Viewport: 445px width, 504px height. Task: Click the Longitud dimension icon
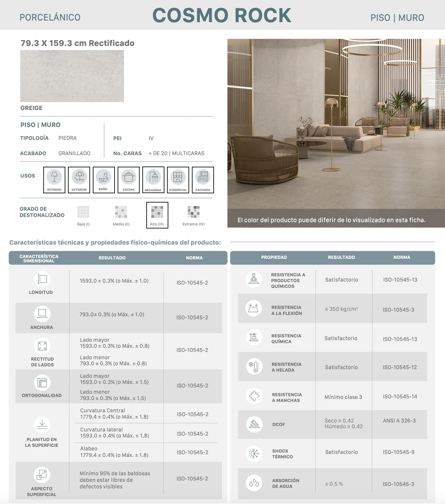(42, 279)
